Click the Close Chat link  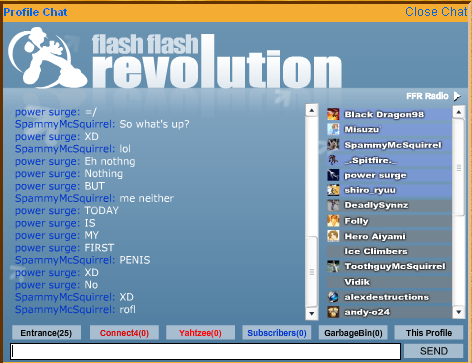point(436,12)
